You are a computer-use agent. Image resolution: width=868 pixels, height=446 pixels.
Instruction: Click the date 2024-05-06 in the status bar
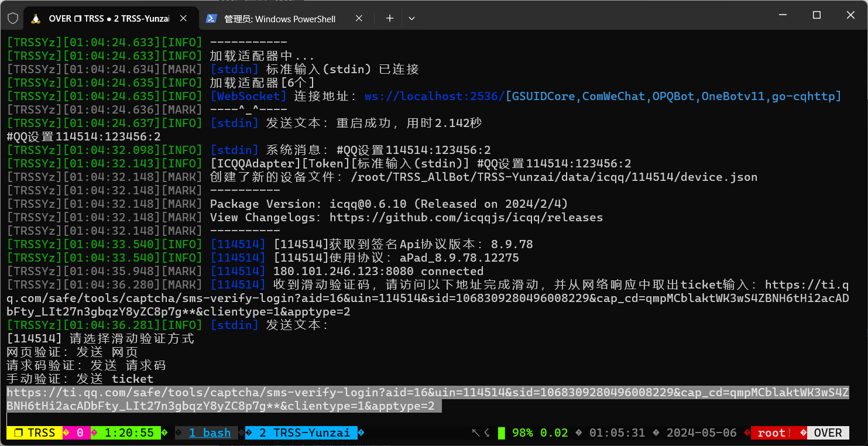(701, 433)
